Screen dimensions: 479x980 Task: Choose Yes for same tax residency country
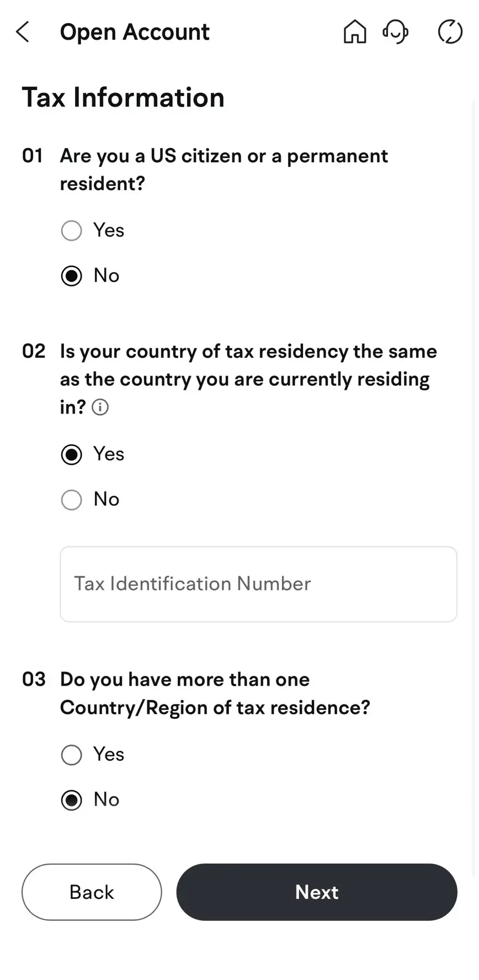[x=72, y=454]
